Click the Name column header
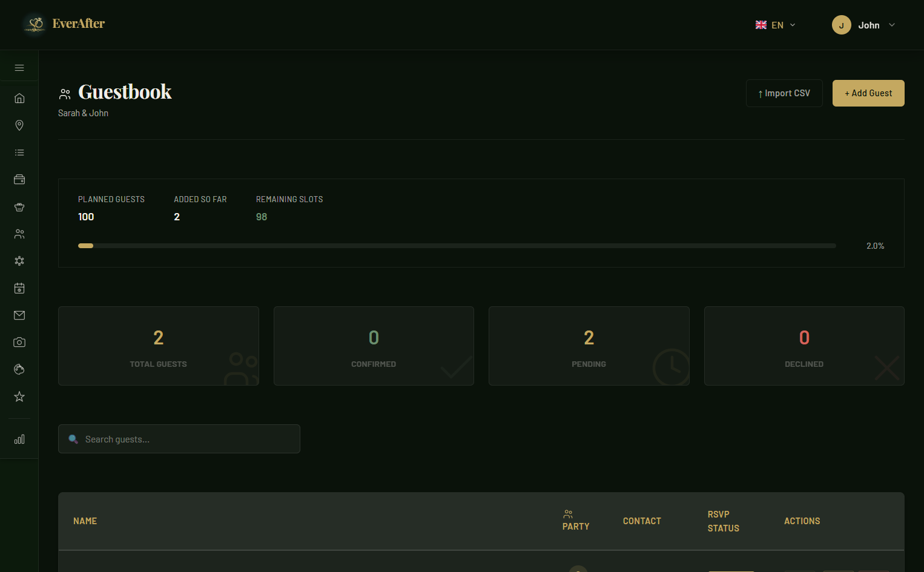 85,521
